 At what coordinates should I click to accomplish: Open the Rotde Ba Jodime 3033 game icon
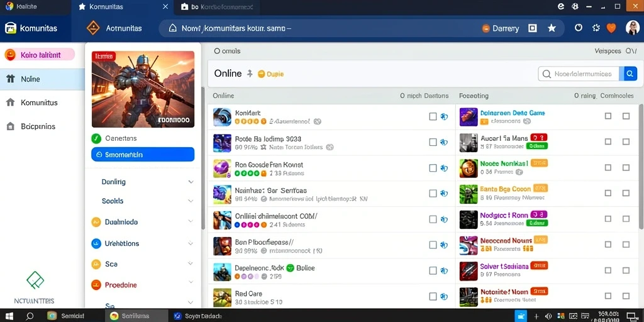[222, 143]
